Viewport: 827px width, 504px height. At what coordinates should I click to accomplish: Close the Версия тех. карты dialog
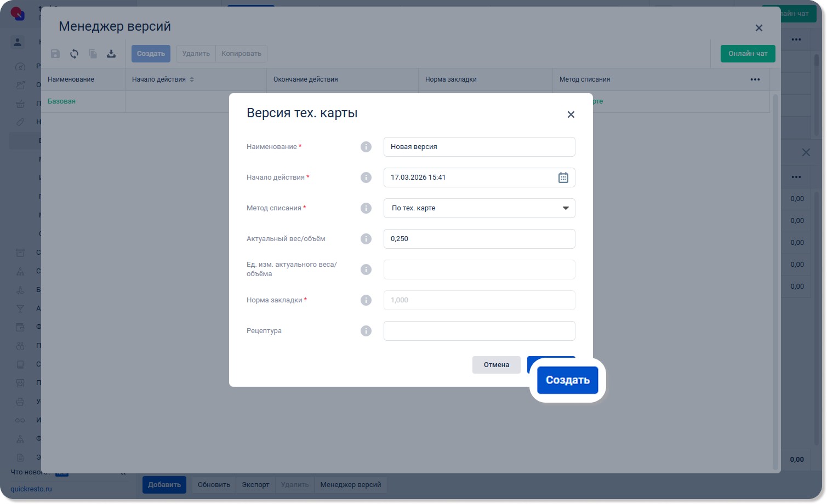tap(571, 114)
